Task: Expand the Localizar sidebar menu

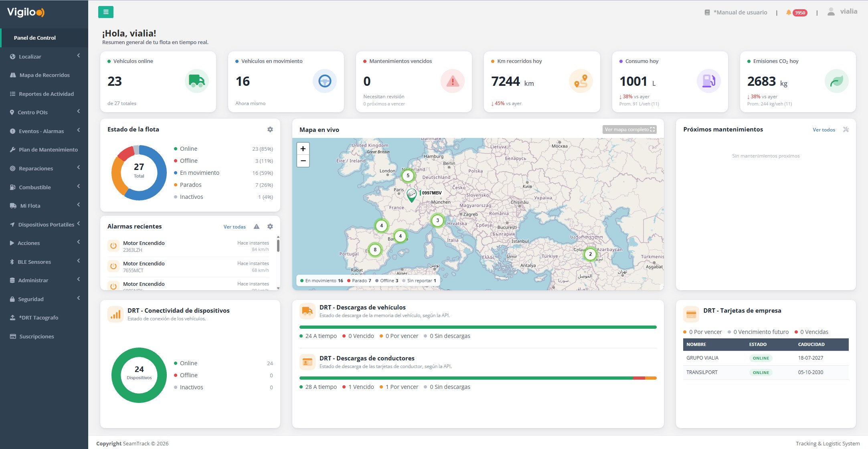Action: tap(44, 57)
